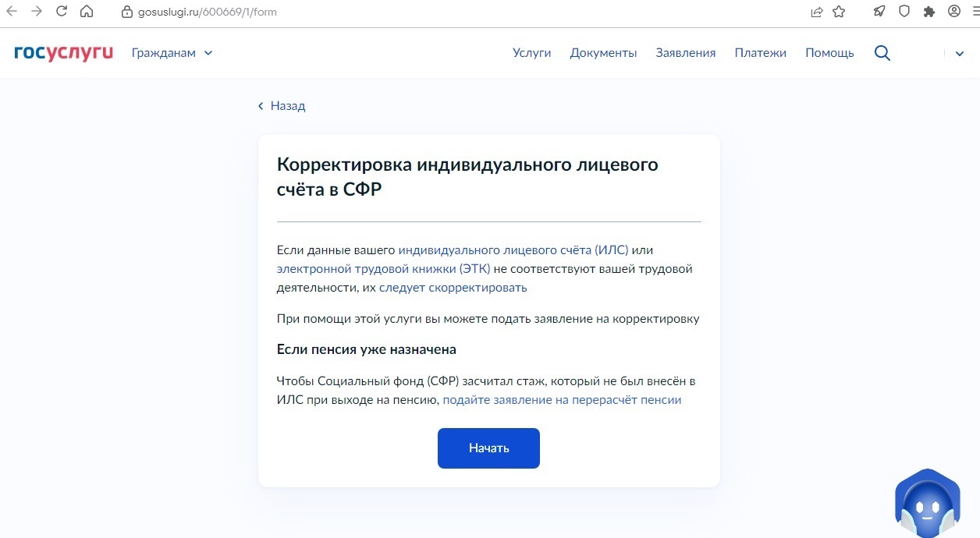This screenshot has width=980, height=538.
Task: Follow the подайте заявление на перерасчёт пенсии link
Action: (x=562, y=400)
